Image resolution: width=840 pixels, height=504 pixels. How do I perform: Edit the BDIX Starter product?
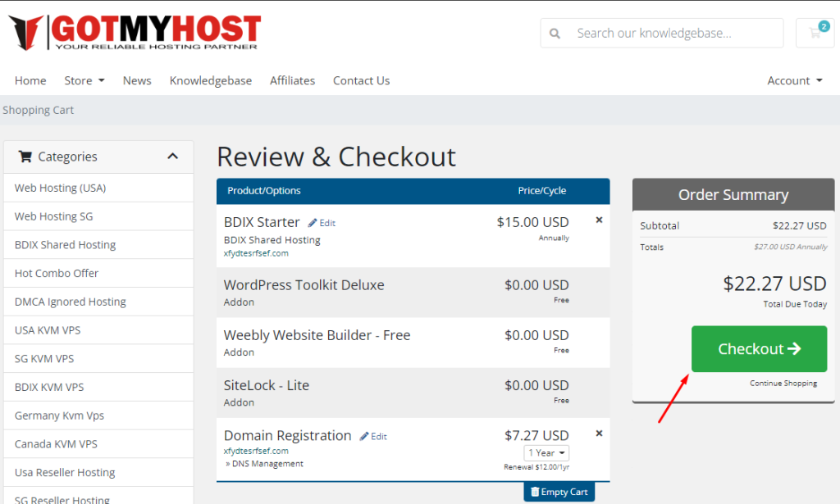[x=322, y=223]
